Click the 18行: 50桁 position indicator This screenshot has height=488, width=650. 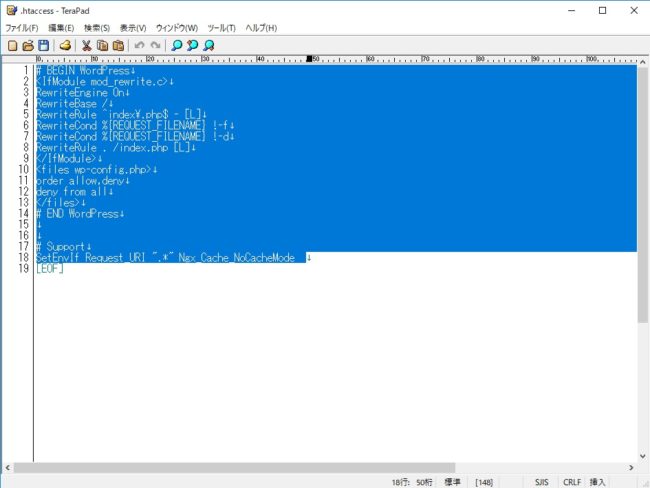tap(412, 482)
